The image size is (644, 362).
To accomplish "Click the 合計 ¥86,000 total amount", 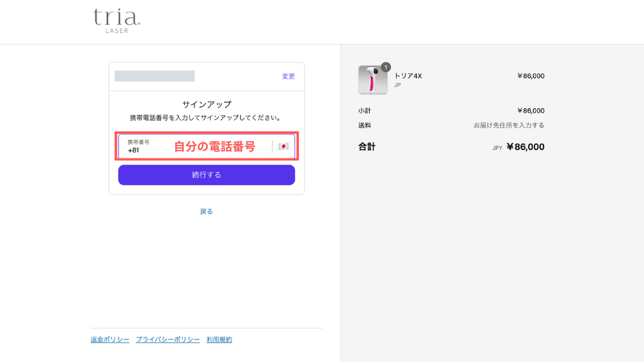I will [x=526, y=147].
